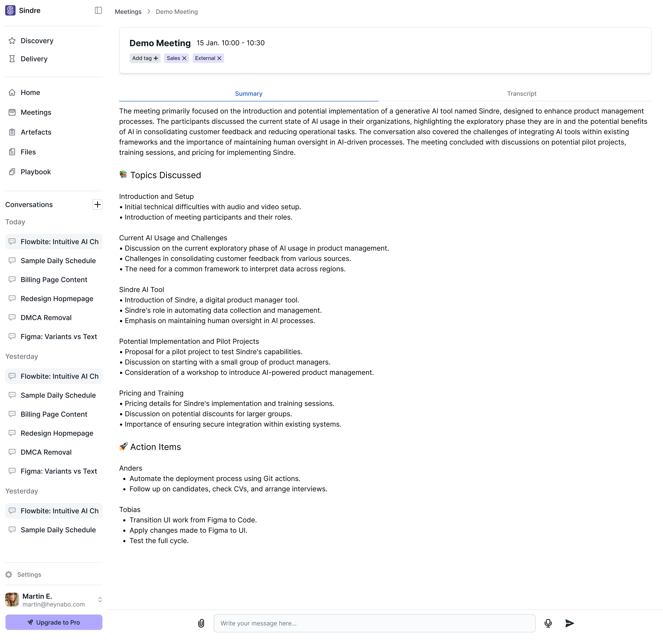Viewport: 663px width, 644px height.
Task: Click the Tobias action items name
Action: (130, 509)
